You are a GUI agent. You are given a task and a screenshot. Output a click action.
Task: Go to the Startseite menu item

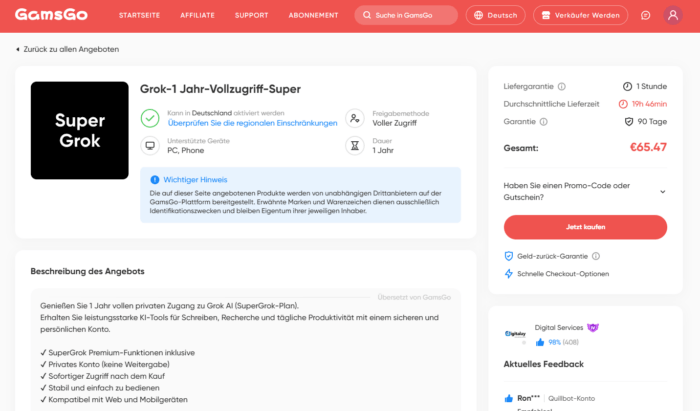click(x=139, y=15)
